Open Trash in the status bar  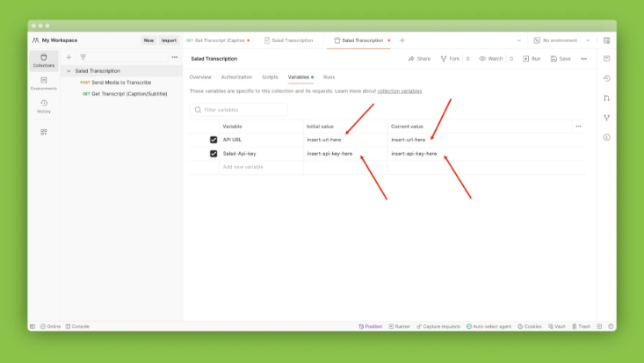(582, 326)
